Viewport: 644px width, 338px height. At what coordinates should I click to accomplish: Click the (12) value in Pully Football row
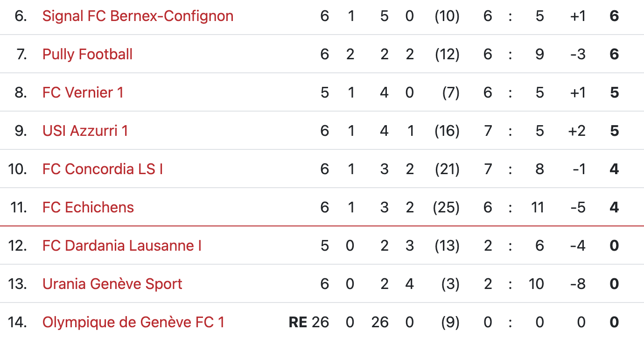coord(447,55)
